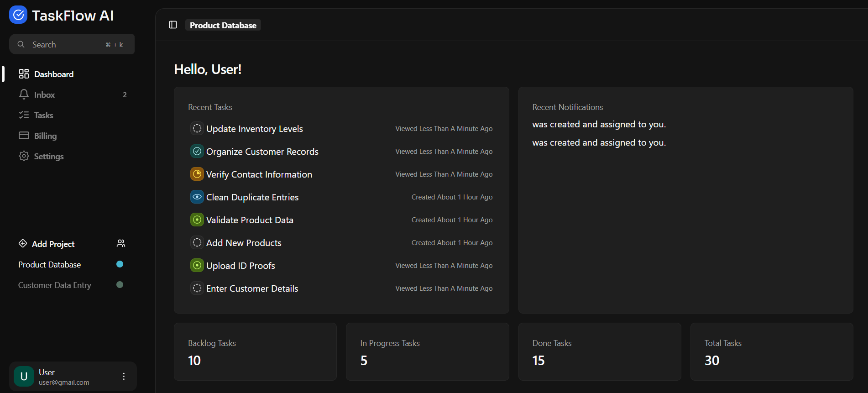The width and height of the screenshot is (868, 393).
Task: Click the TaskFlow AI logo icon
Action: point(18,15)
